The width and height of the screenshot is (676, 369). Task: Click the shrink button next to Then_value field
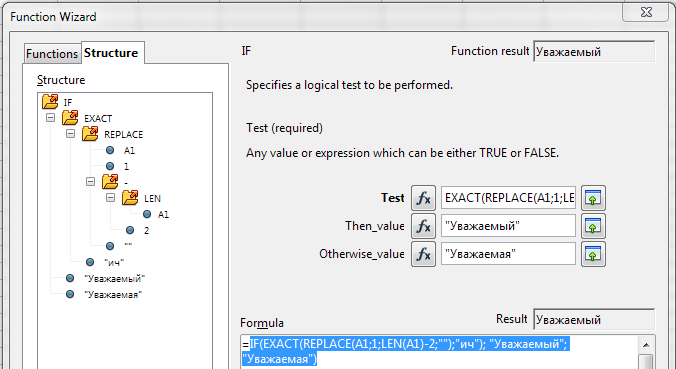[593, 226]
